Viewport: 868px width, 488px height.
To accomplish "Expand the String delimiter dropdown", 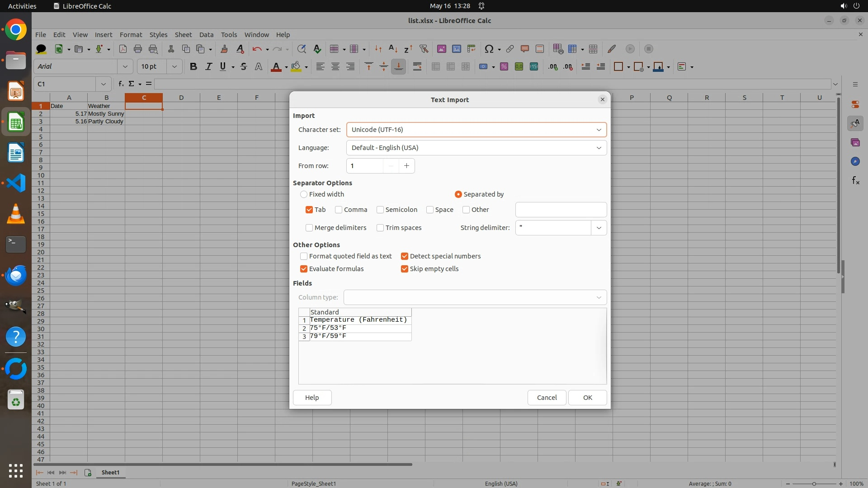I will pyautogui.click(x=599, y=228).
